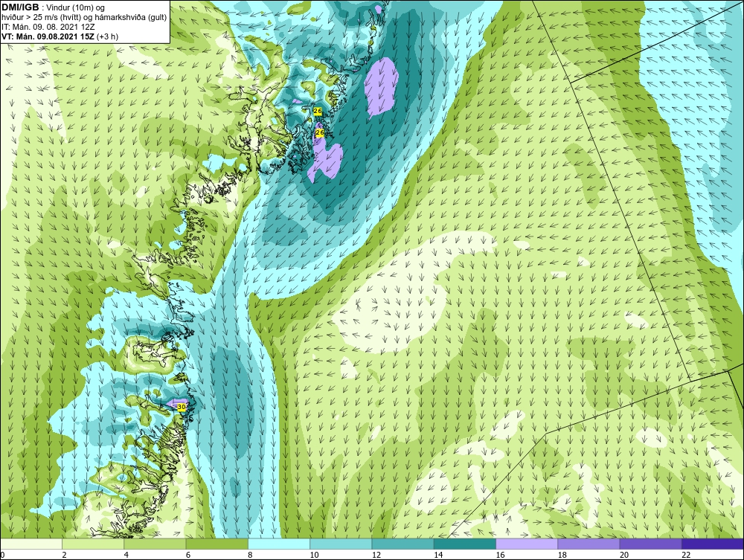Select the 2–4 m/s legend color block

(x=93, y=544)
